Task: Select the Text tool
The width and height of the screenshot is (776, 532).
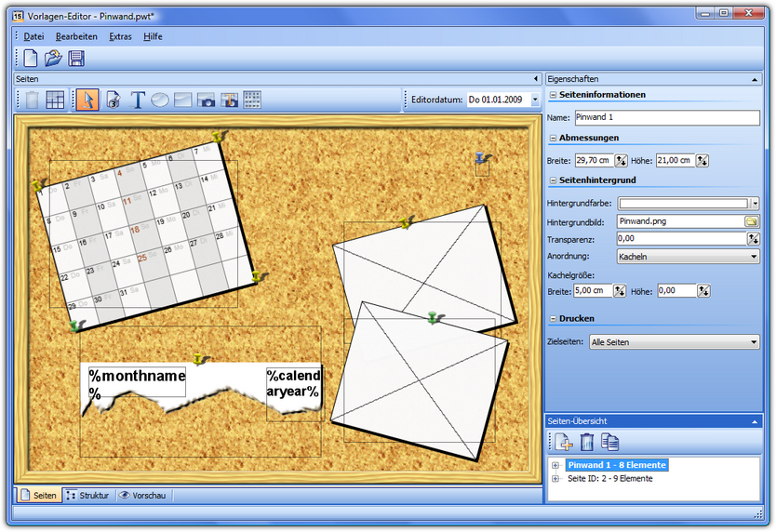Action: coord(138,100)
